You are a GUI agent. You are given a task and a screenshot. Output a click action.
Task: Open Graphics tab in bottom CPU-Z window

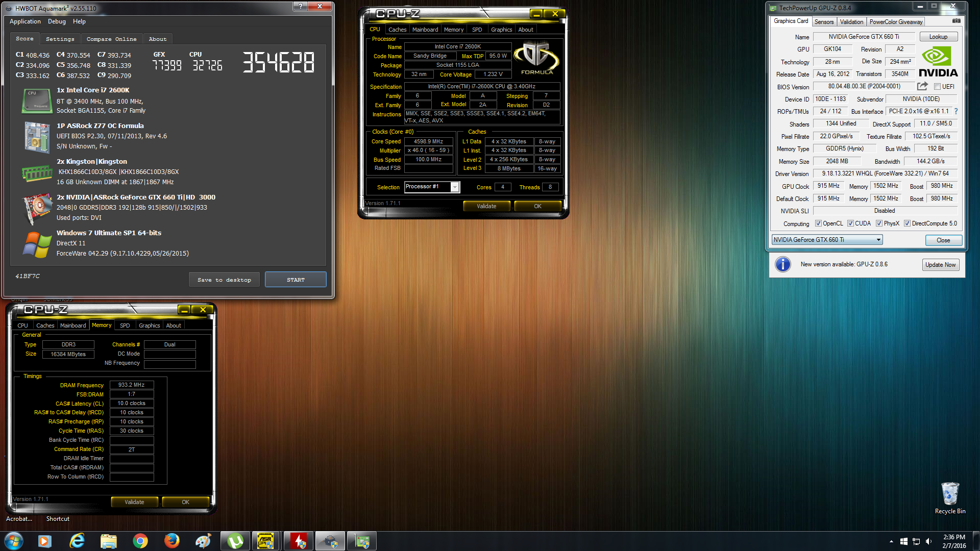point(149,325)
